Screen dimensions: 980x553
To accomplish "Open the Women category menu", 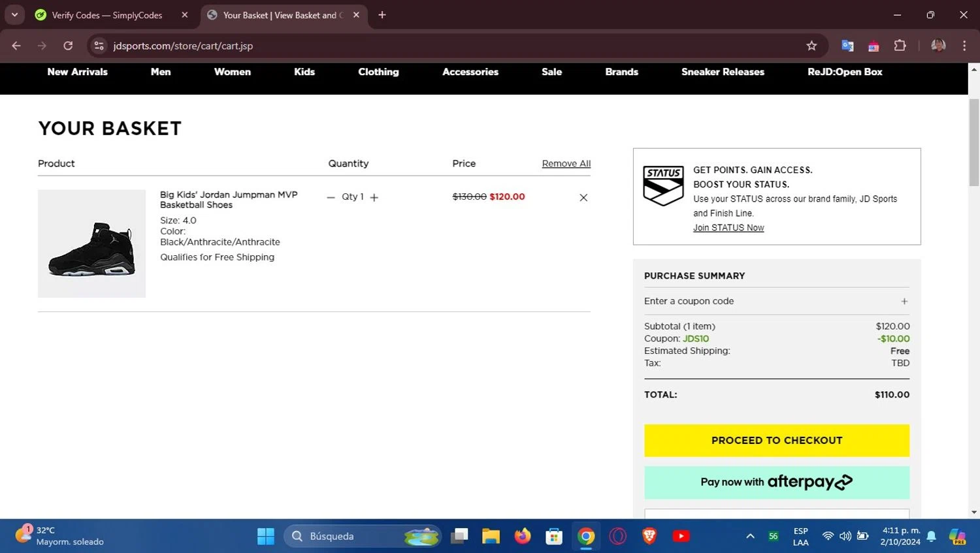I will click(x=233, y=72).
